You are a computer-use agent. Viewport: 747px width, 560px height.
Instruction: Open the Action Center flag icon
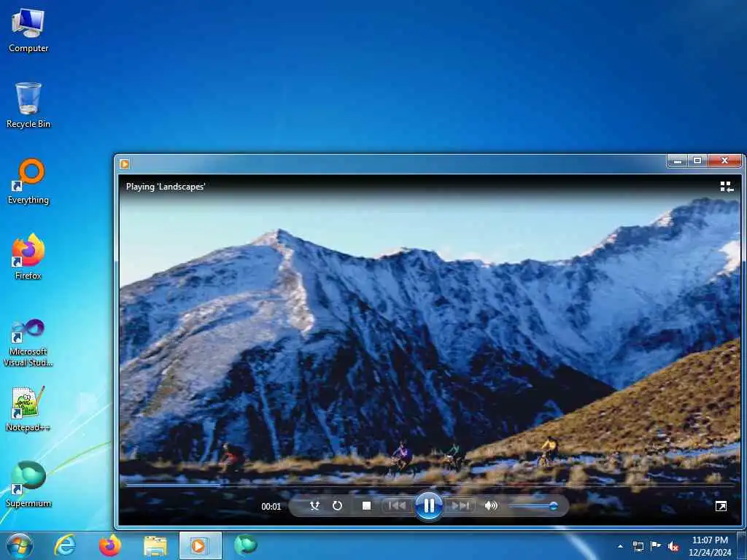656,546
